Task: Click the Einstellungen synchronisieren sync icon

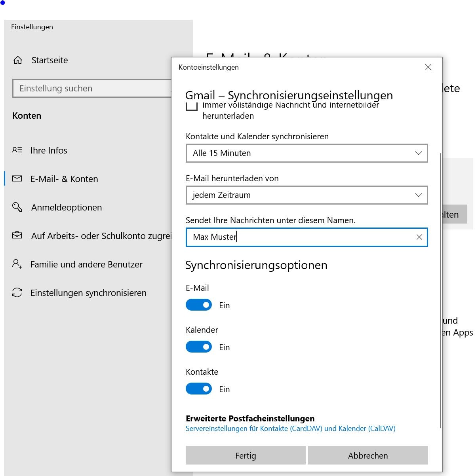Action: click(x=17, y=293)
